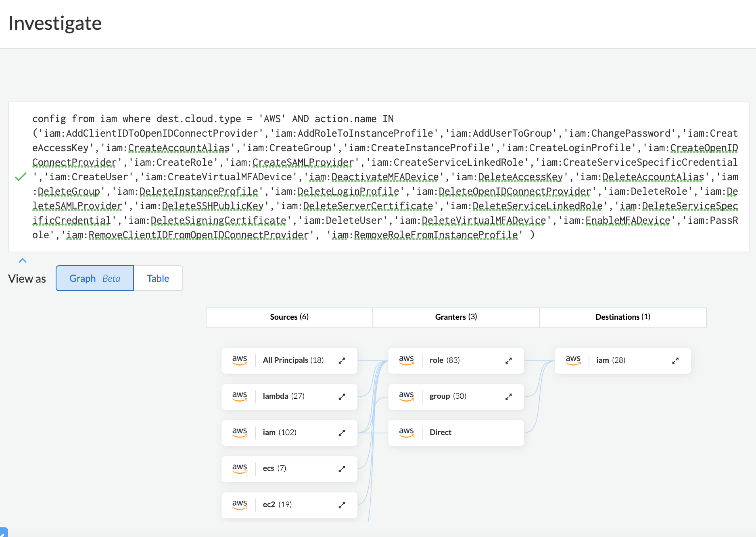Expand the lambda source node arrows
Viewport: 756px width, 537px height.
tap(342, 397)
